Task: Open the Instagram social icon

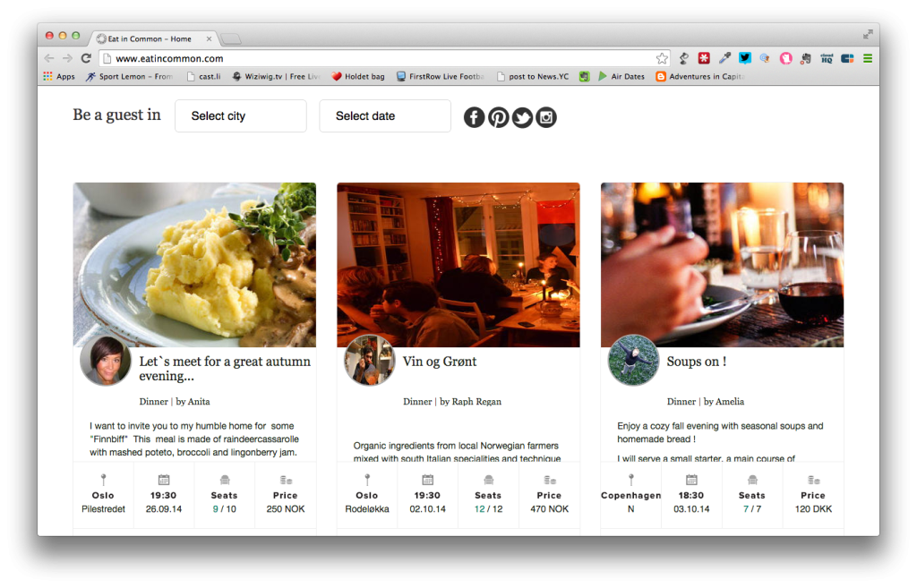Action: tap(546, 117)
